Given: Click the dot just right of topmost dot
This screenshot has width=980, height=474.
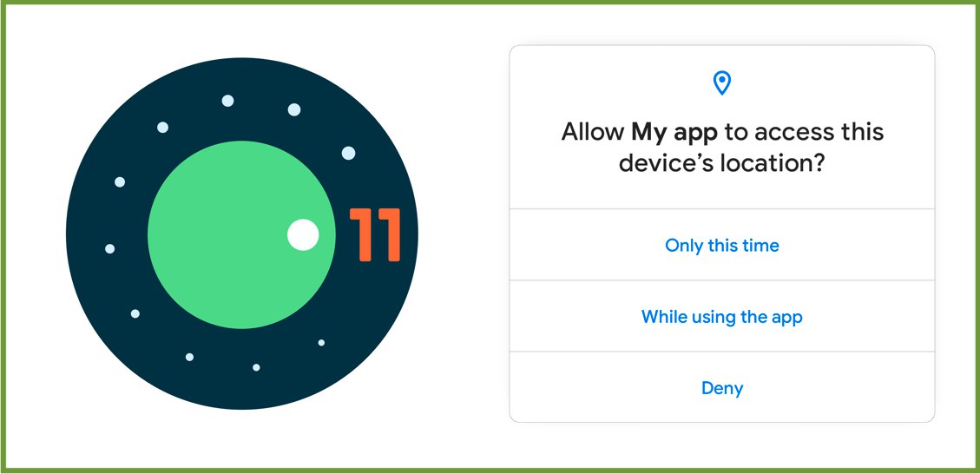Looking at the screenshot, I should click(294, 110).
